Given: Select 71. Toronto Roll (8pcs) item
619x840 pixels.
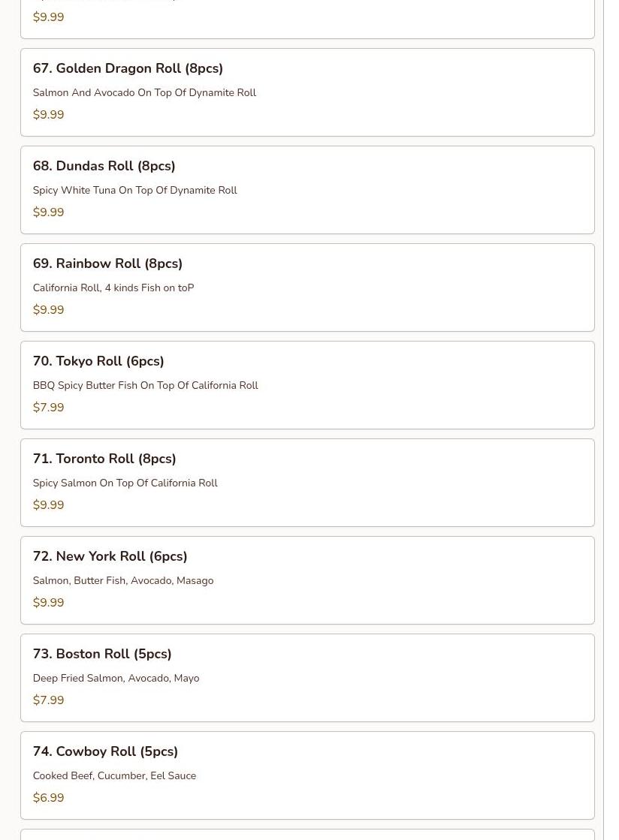Looking at the screenshot, I should [x=307, y=483].
